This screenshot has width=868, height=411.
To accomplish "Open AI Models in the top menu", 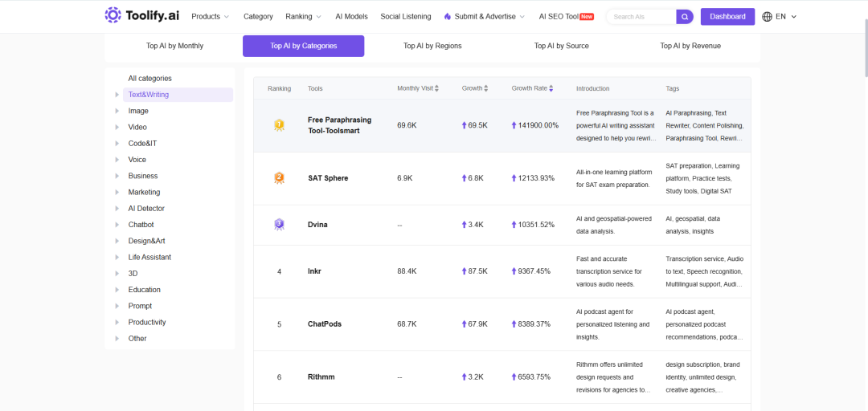I will [351, 17].
